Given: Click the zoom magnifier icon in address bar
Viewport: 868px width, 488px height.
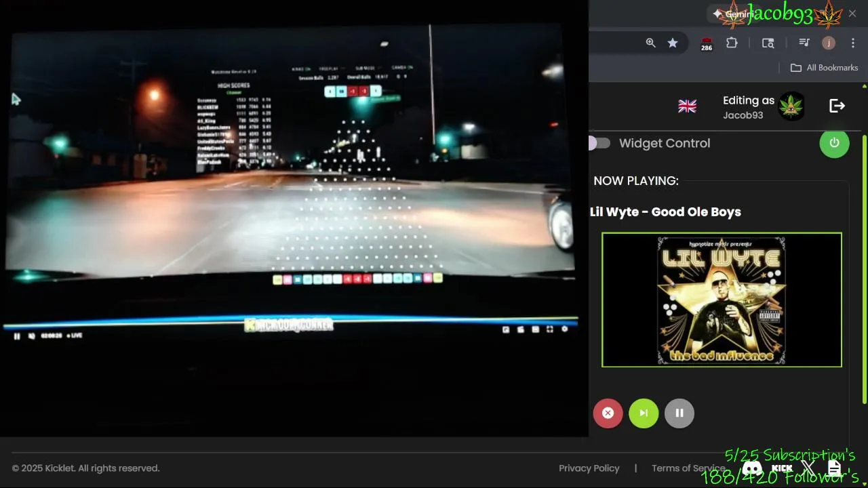Looking at the screenshot, I should 650,43.
